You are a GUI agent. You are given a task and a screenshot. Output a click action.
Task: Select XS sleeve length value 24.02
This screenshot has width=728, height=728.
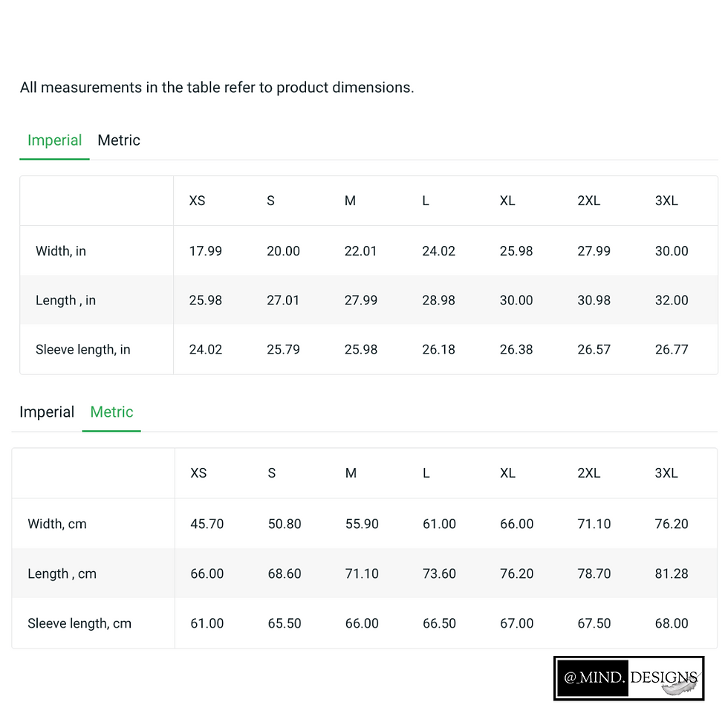click(206, 350)
